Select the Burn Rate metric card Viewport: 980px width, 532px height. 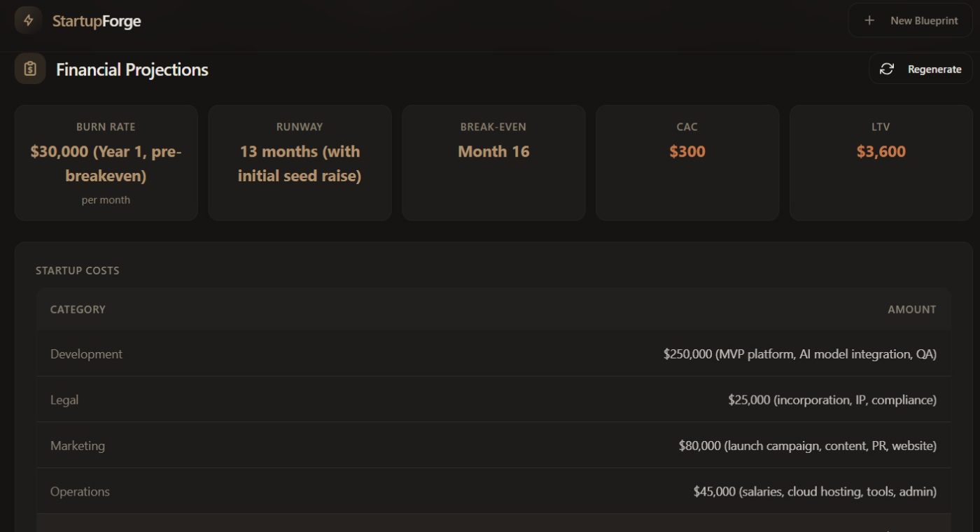click(x=106, y=162)
